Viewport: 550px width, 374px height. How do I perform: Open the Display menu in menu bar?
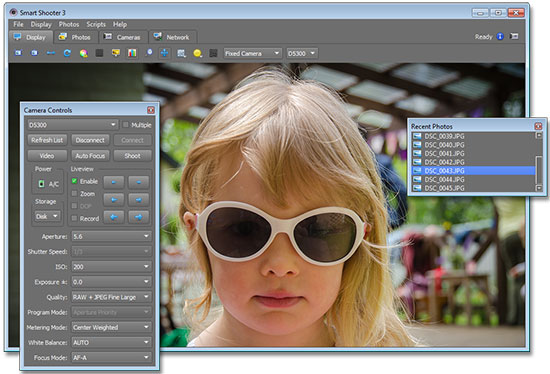[x=41, y=24]
